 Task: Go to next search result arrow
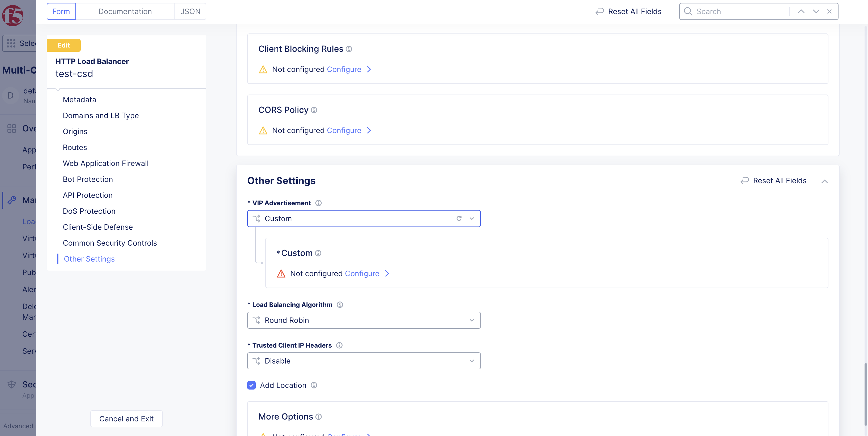[x=816, y=11]
